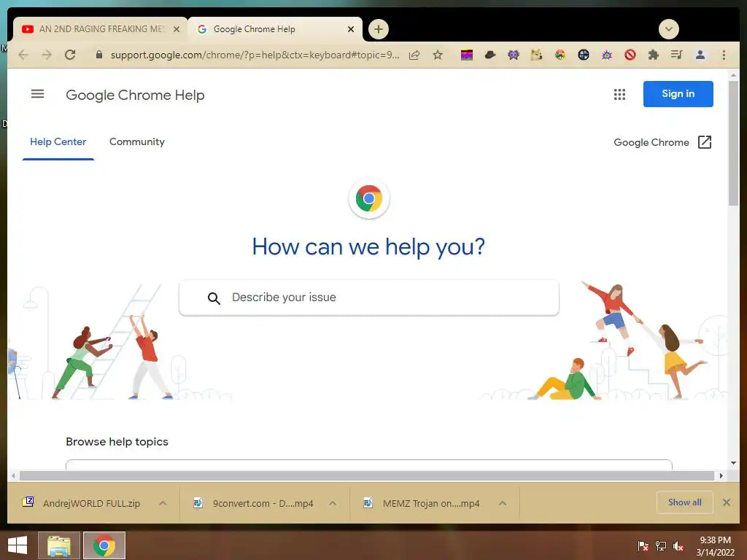Click the address bar URL

click(x=255, y=55)
